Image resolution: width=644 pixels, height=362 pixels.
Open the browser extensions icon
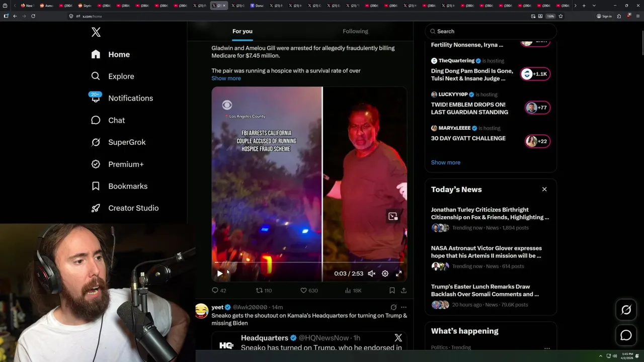tap(619, 16)
